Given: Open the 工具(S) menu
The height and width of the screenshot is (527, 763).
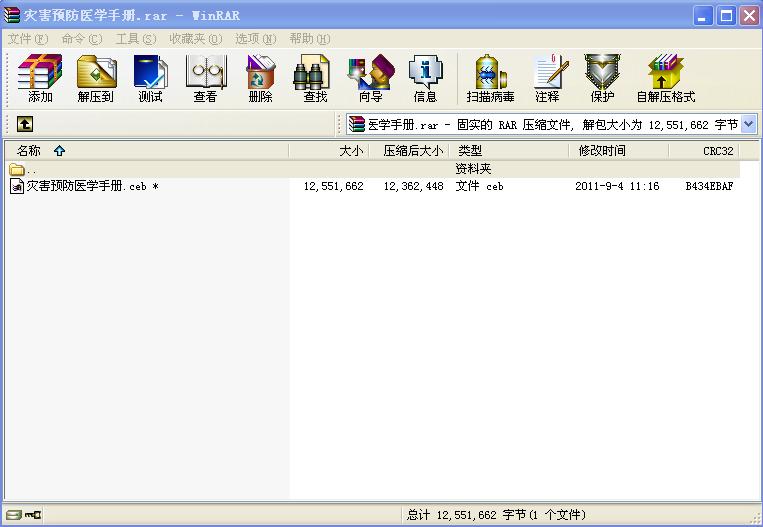Looking at the screenshot, I should coord(136,39).
